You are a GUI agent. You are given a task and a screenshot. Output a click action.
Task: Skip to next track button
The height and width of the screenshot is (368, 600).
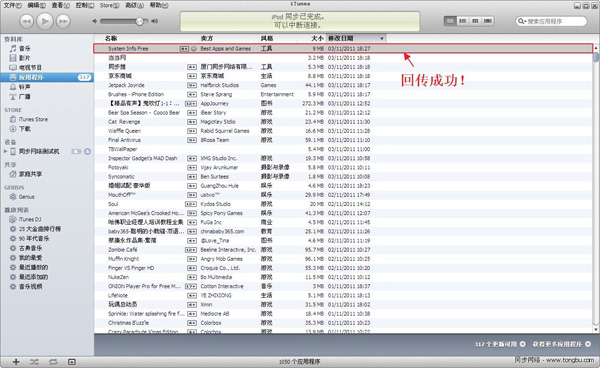point(63,21)
